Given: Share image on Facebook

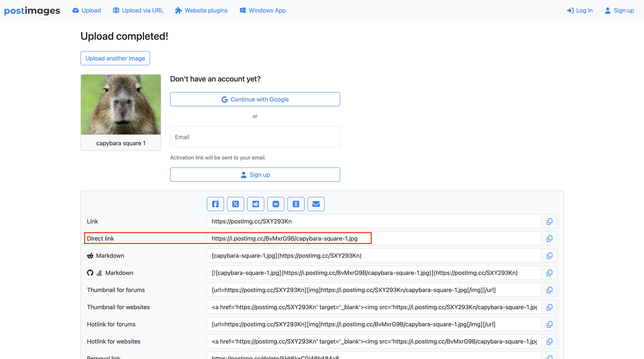Looking at the screenshot, I should (x=215, y=204).
